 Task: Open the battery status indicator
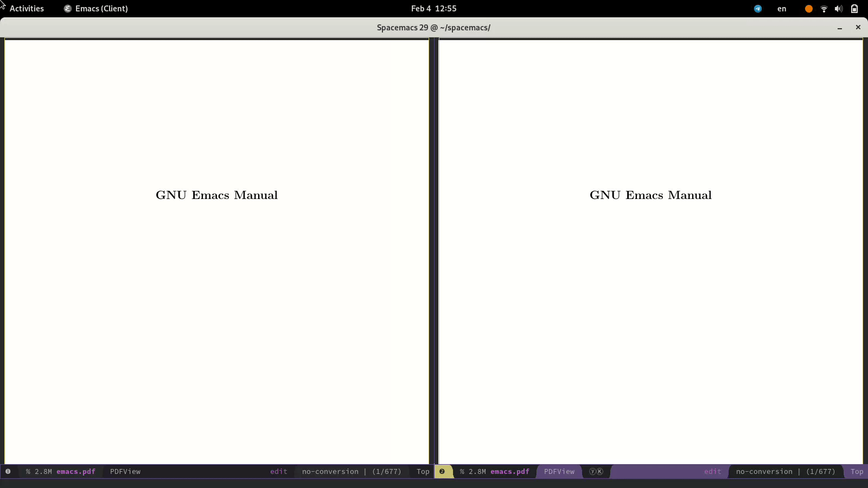click(854, 9)
